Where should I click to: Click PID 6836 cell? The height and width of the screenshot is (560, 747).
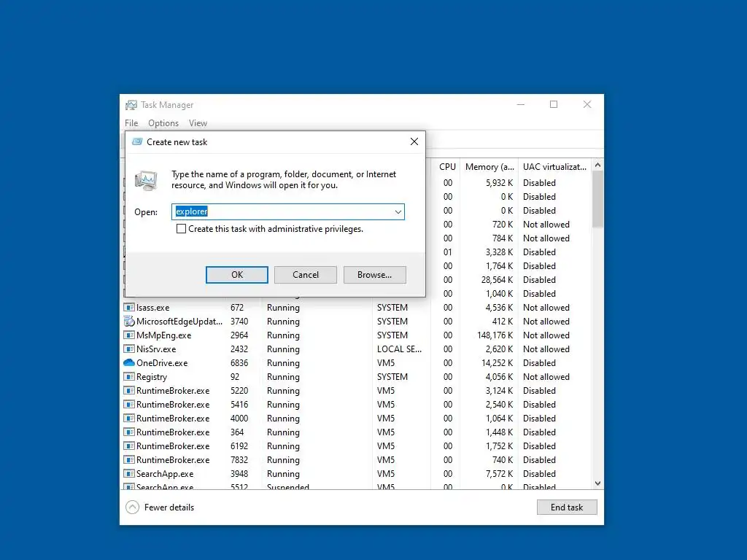pos(239,363)
